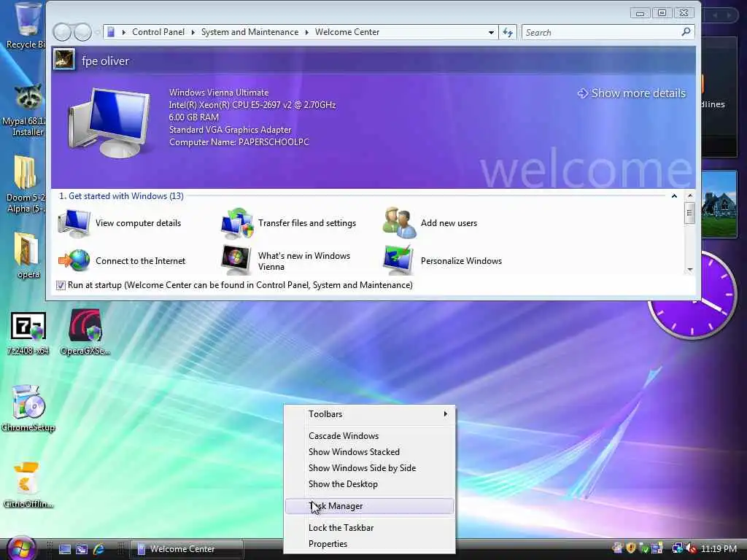Screen dimensions: 747x560
Task: Expand arrow after System and Maintenance breadcrumb
Action: 307,32
